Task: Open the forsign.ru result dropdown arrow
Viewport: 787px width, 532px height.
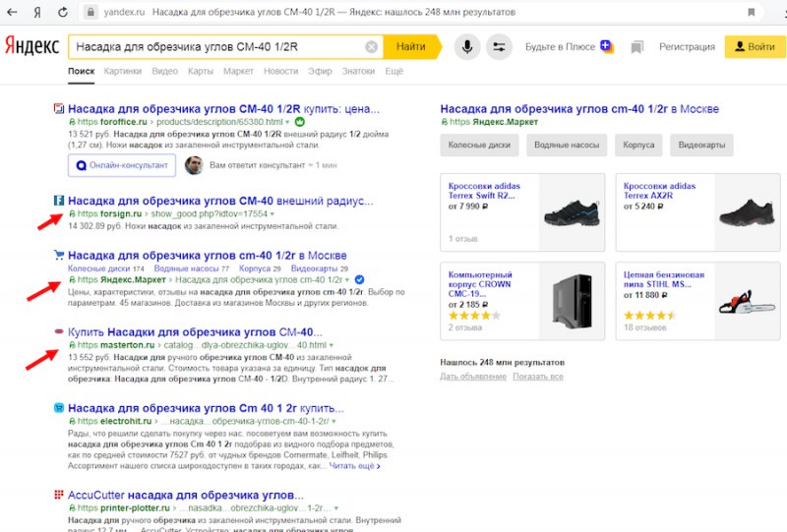Action: [x=272, y=213]
